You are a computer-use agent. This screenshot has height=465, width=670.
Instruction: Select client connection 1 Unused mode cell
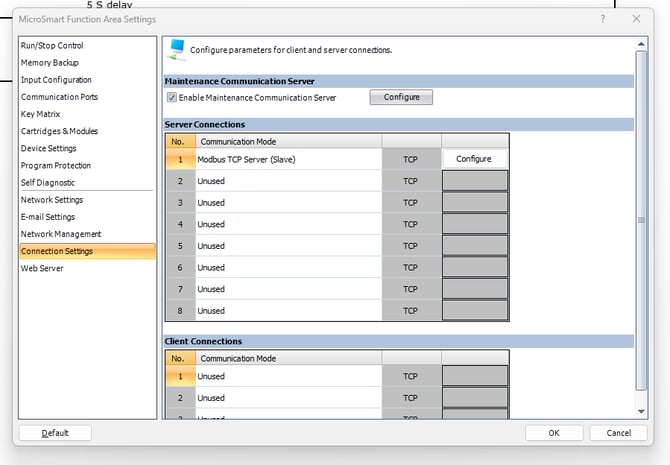(288, 376)
